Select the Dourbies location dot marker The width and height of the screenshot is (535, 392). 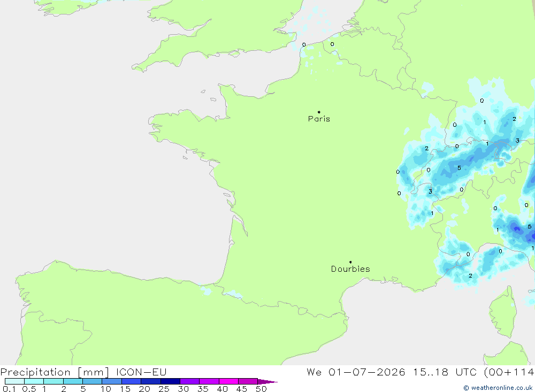[350, 262]
